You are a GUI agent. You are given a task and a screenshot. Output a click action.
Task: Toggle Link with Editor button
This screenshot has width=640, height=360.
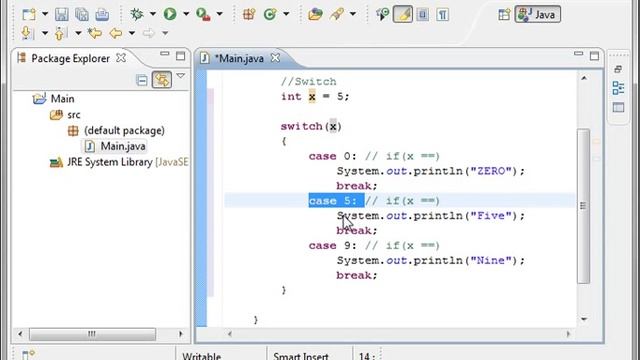pos(162,80)
